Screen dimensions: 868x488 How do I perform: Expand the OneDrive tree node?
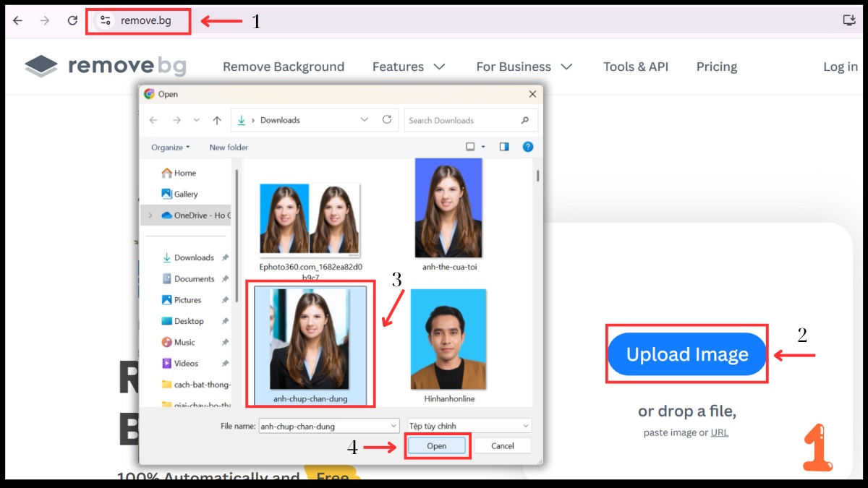point(150,215)
